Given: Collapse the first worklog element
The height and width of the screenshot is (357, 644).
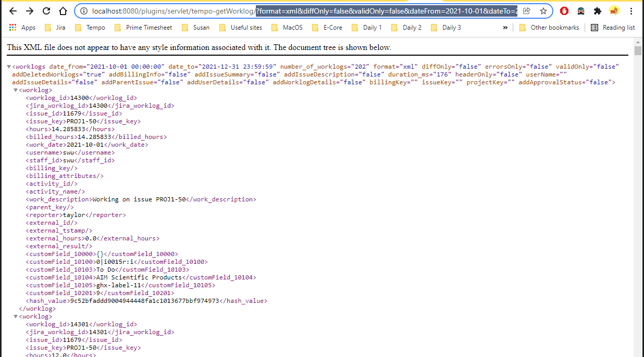Looking at the screenshot, I should click(x=15, y=90).
